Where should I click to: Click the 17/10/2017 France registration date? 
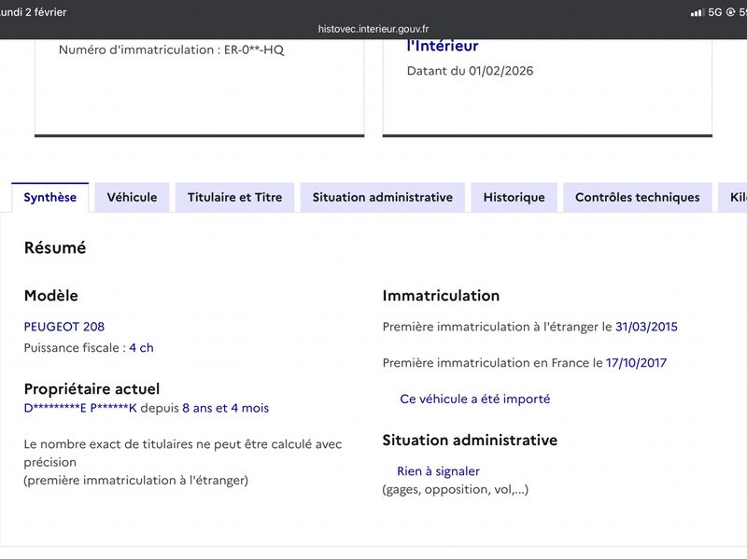tap(636, 363)
